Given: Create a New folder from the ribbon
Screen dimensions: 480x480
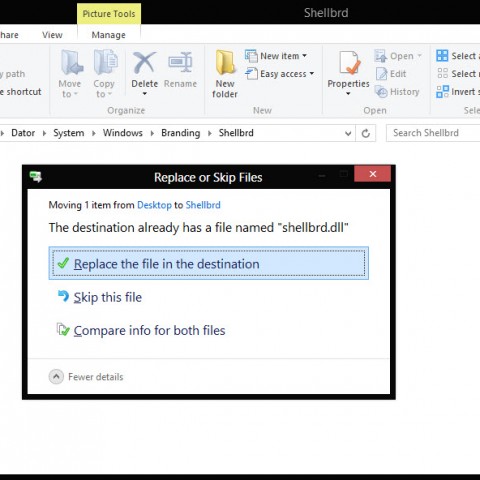Looking at the screenshot, I should point(225,74).
